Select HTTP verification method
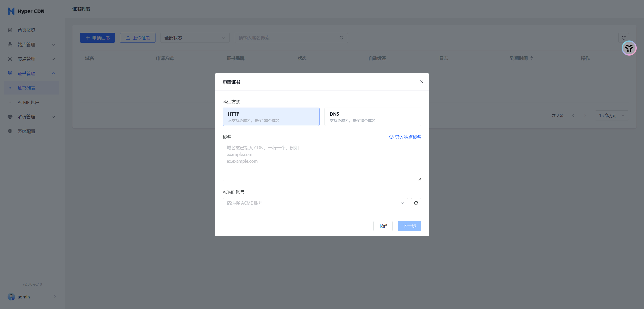 [x=271, y=117]
